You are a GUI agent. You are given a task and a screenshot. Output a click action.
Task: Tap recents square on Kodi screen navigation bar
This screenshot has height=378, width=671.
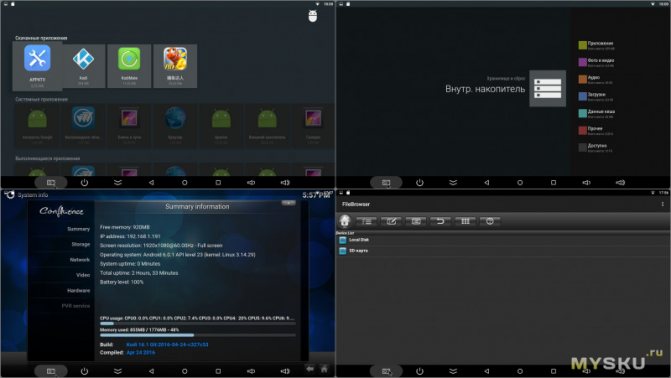click(x=218, y=371)
